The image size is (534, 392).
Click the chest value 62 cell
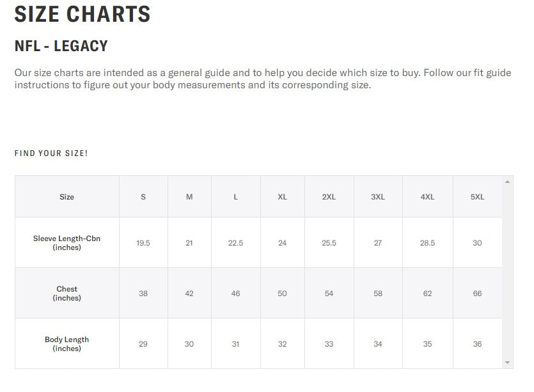point(427,294)
